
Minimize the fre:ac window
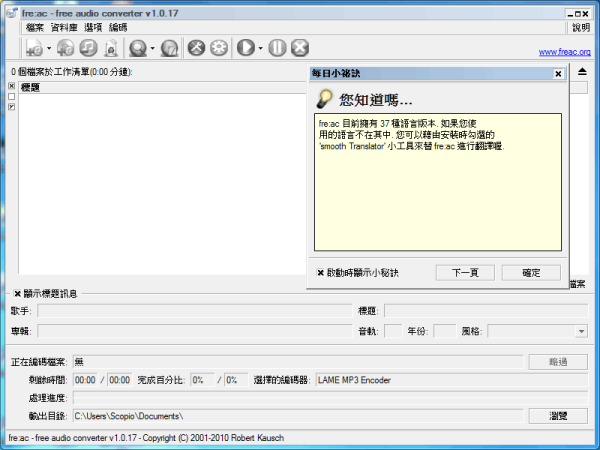tap(570, 14)
